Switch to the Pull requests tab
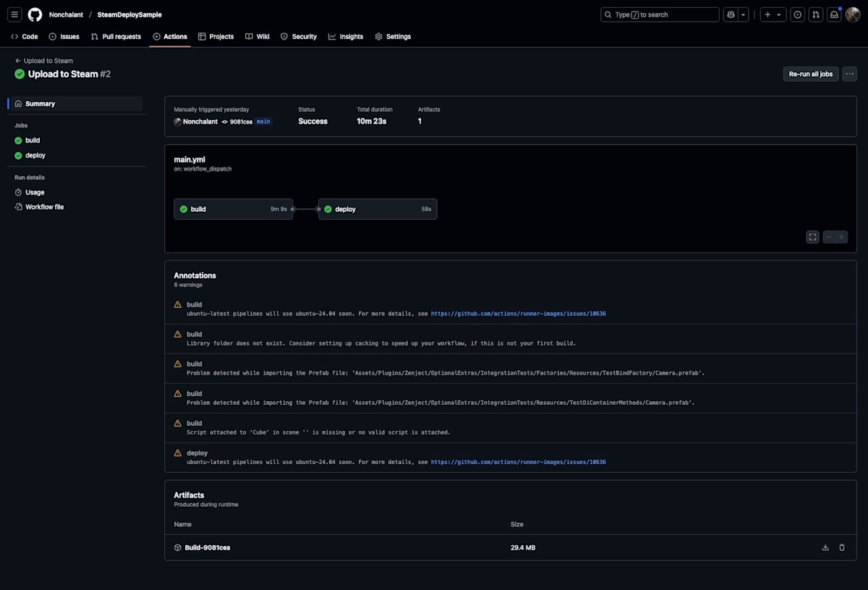The width and height of the screenshot is (868, 590). click(x=116, y=36)
